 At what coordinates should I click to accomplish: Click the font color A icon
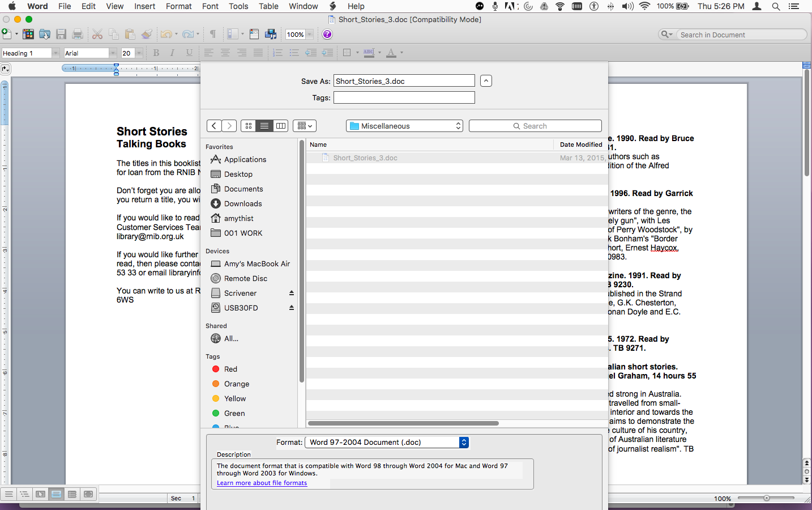(x=391, y=53)
